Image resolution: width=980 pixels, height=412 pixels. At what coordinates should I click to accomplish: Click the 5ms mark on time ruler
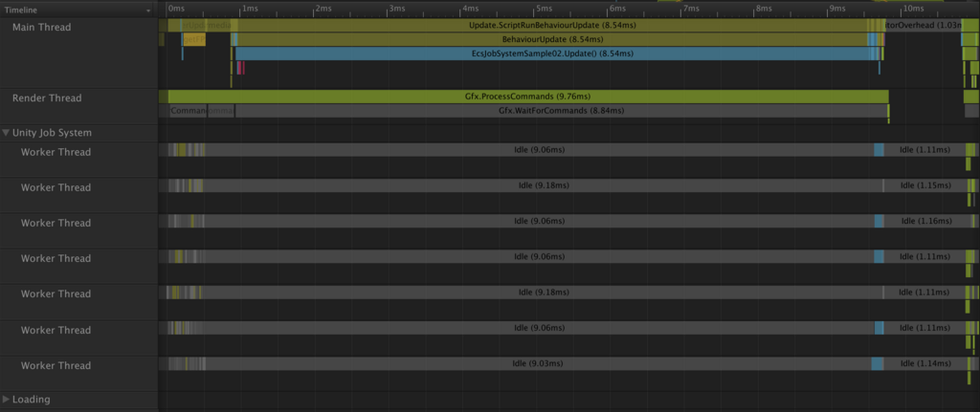pyautogui.click(x=544, y=9)
